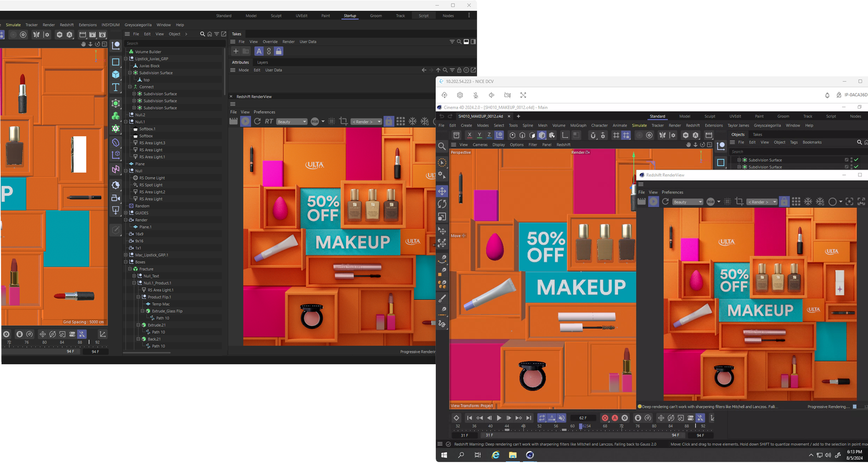This screenshot has width=868, height=469.
Task: Toggle NICE DCV webcam off icon
Action: point(507,95)
